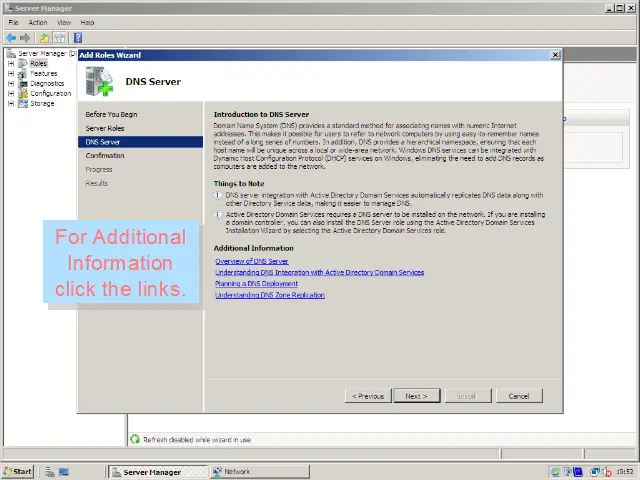This screenshot has width=640, height=480.
Task: Click the Quick Launch server icon next to Start
Action: (x=50, y=472)
